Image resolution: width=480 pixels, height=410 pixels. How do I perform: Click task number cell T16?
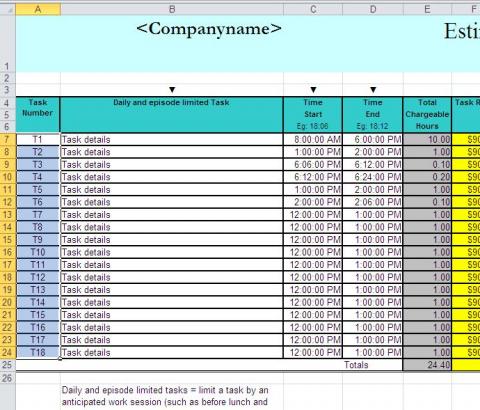[x=38, y=327]
